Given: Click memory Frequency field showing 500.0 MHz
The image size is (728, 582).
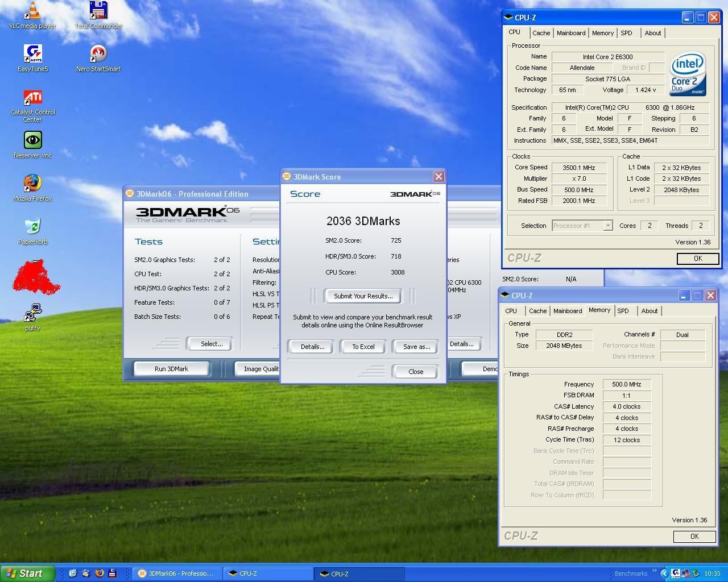Looking at the screenshot, I should (x=627, y=385).
